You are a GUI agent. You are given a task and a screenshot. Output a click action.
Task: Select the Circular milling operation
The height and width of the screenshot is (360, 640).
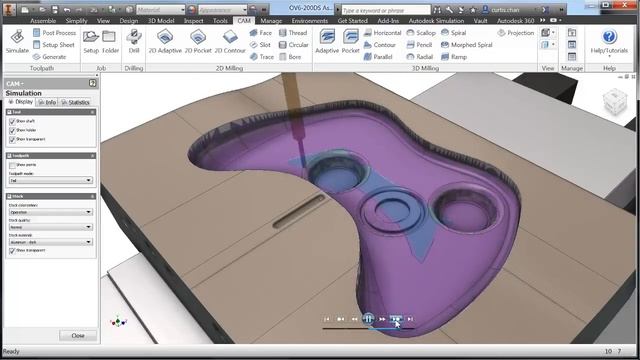(x=293, y=45)
